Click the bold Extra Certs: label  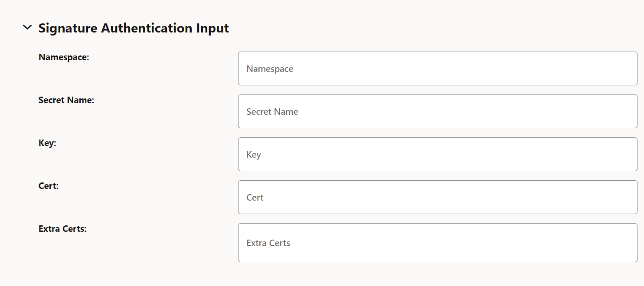tap(62, 229)
